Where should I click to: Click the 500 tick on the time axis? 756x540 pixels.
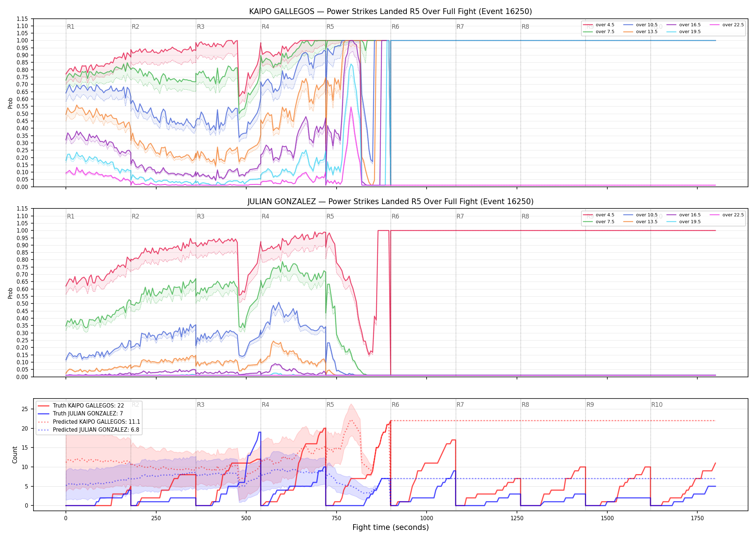(246, 518)
